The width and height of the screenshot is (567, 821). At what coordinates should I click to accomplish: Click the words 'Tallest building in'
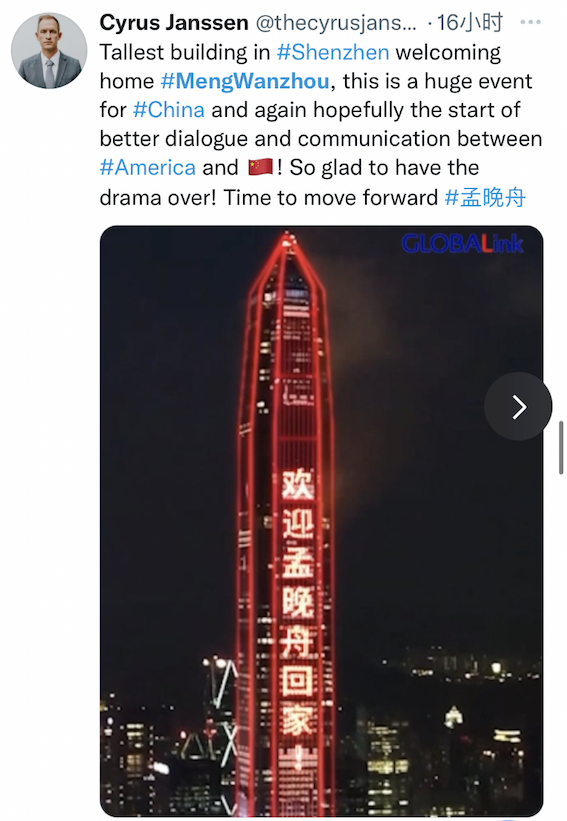(x=185, y=52)
